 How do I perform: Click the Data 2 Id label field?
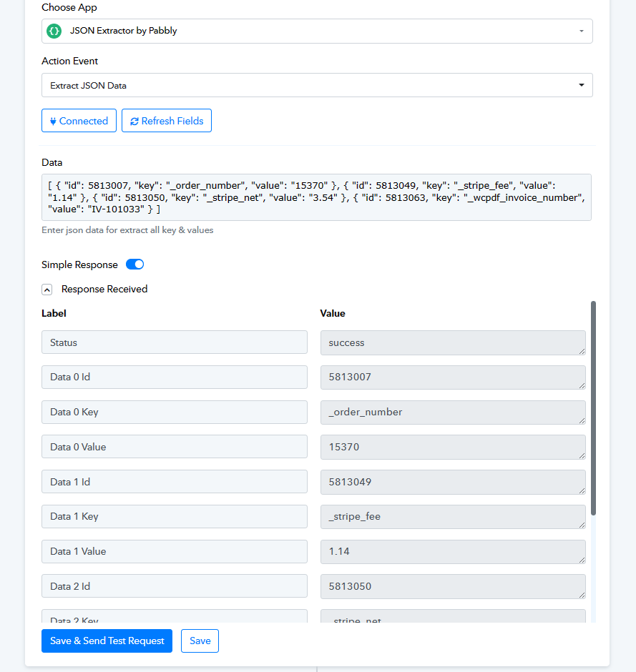(175, 586)
